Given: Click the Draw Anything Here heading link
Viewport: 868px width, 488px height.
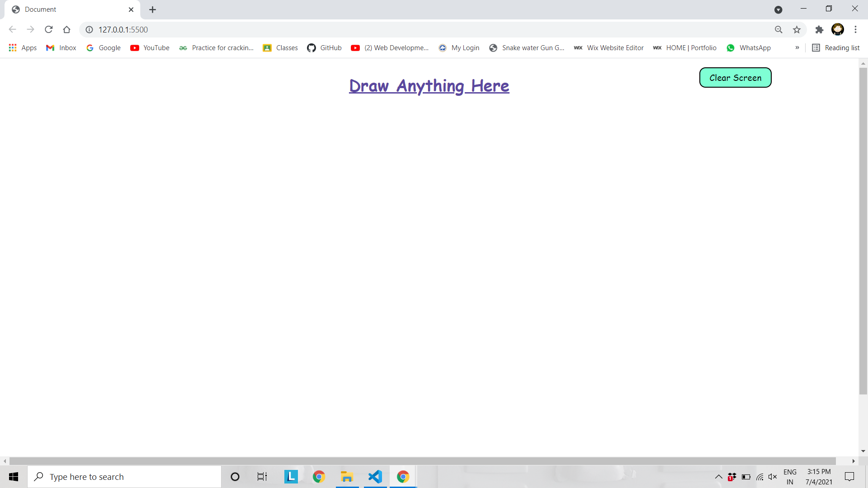Looking at the screenshot, I should (429, 86).
